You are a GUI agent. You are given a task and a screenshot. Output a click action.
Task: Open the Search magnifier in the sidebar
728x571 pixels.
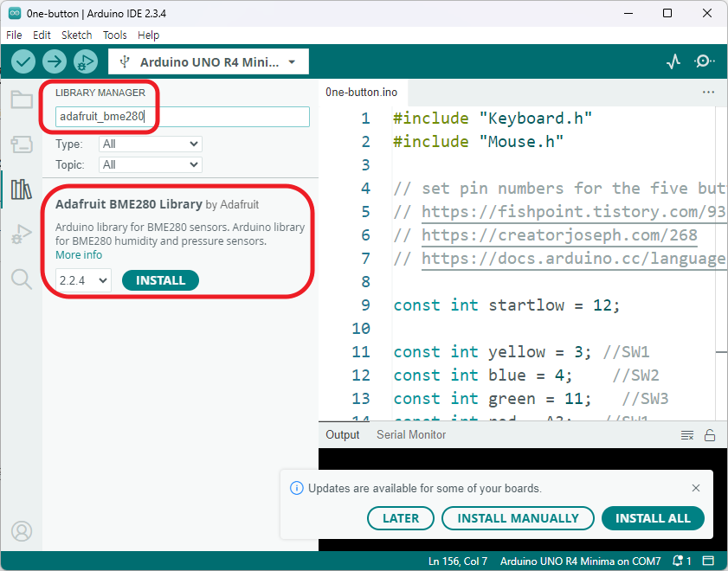coord(22,279)
